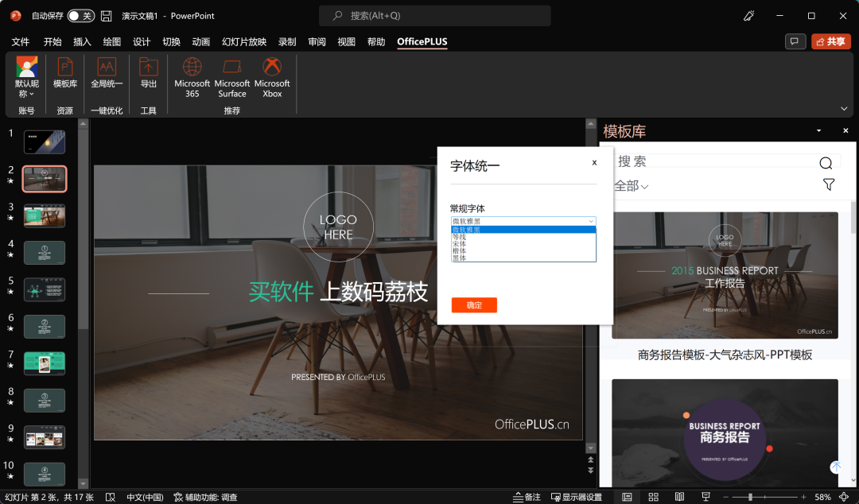This screenshot has width=859, height=504.
Task: Switch to reading view
Action: point(679,497)
